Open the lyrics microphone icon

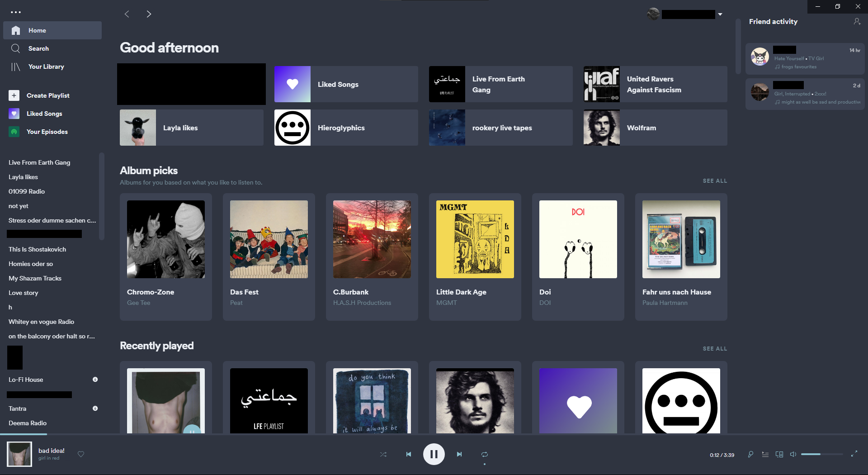click(750, 454)
